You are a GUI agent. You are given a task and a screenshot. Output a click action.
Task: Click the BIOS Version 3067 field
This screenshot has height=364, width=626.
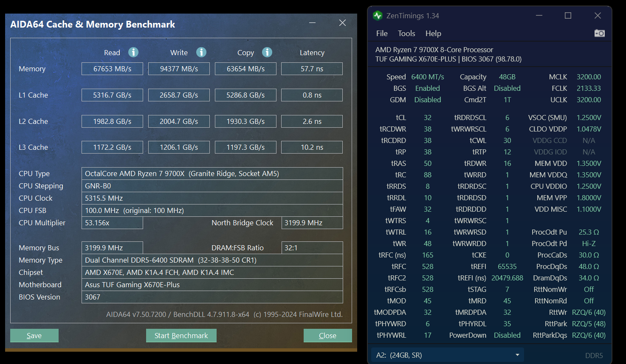pos(212,297)
